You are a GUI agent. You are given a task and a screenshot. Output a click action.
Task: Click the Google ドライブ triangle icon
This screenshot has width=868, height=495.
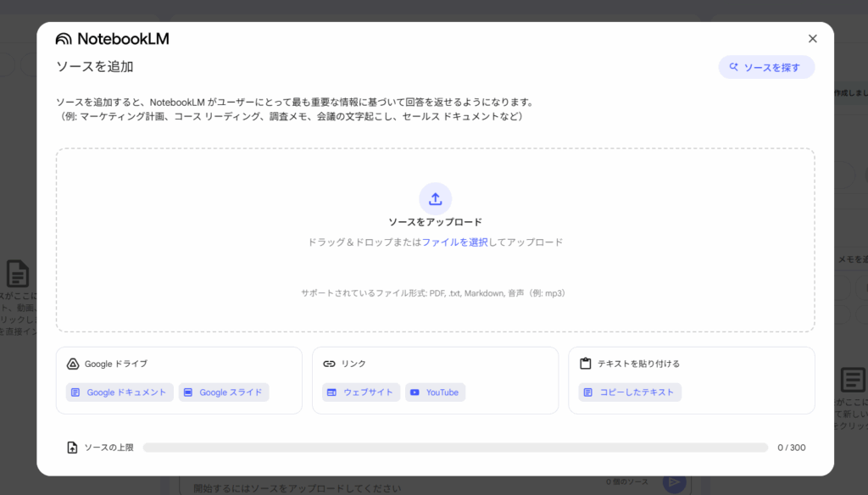(x=73, y=364)
